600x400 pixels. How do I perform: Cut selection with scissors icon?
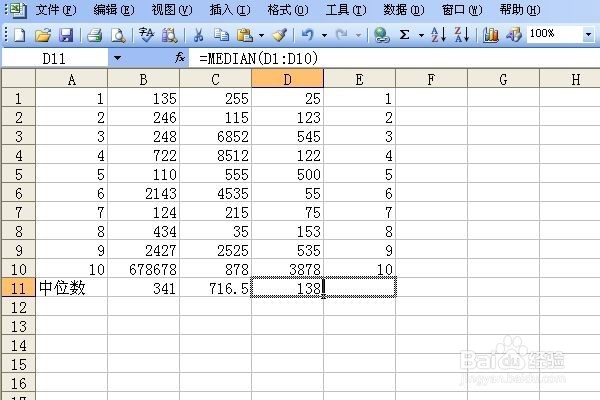(198, 35)
